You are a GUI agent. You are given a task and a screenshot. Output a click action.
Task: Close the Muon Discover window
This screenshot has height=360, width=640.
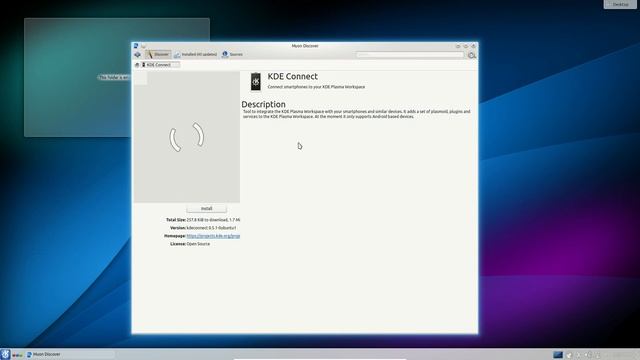click(x=473, y=46)
